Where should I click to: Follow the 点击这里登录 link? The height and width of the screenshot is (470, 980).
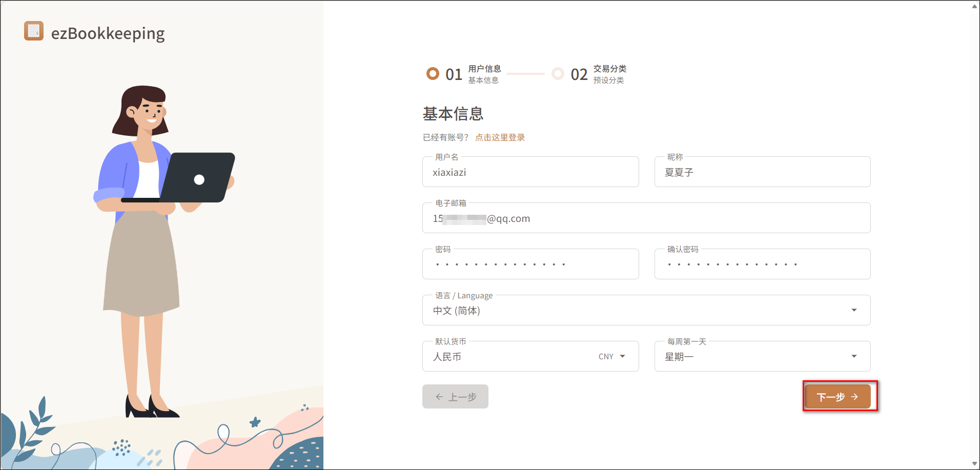pos(500,137)
